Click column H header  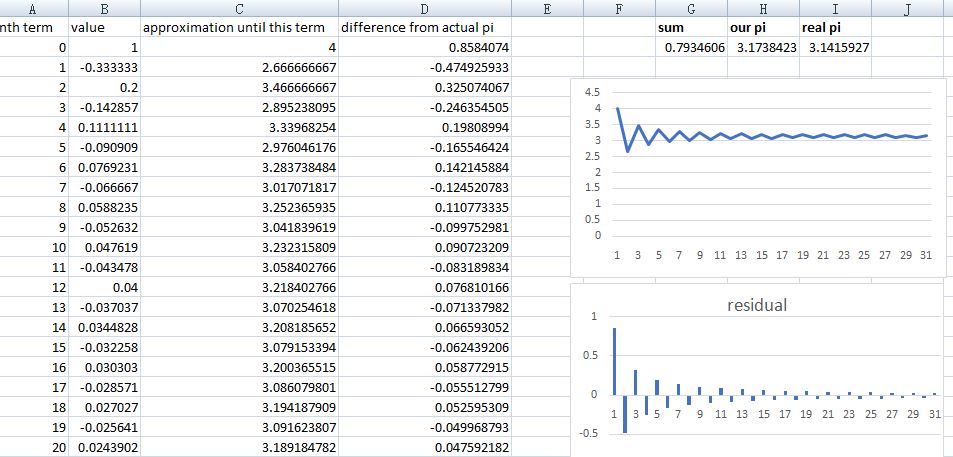pos(763,9)
